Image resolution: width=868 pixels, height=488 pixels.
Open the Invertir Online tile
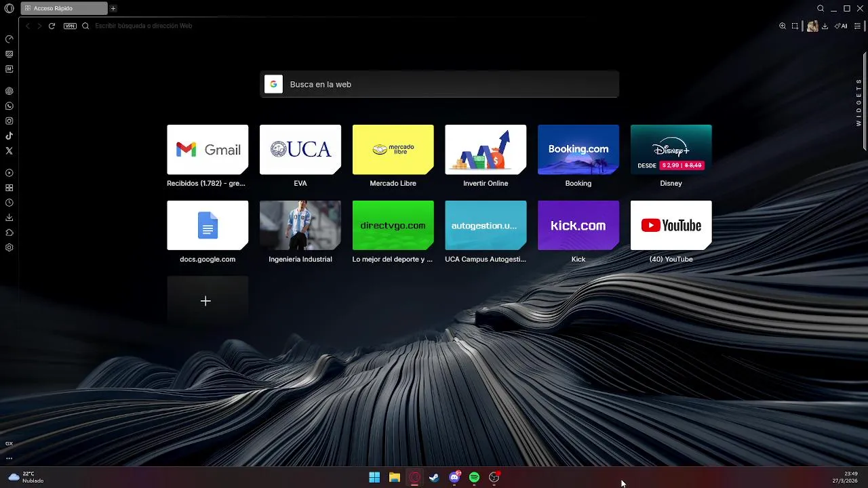[x=486, y=149]
